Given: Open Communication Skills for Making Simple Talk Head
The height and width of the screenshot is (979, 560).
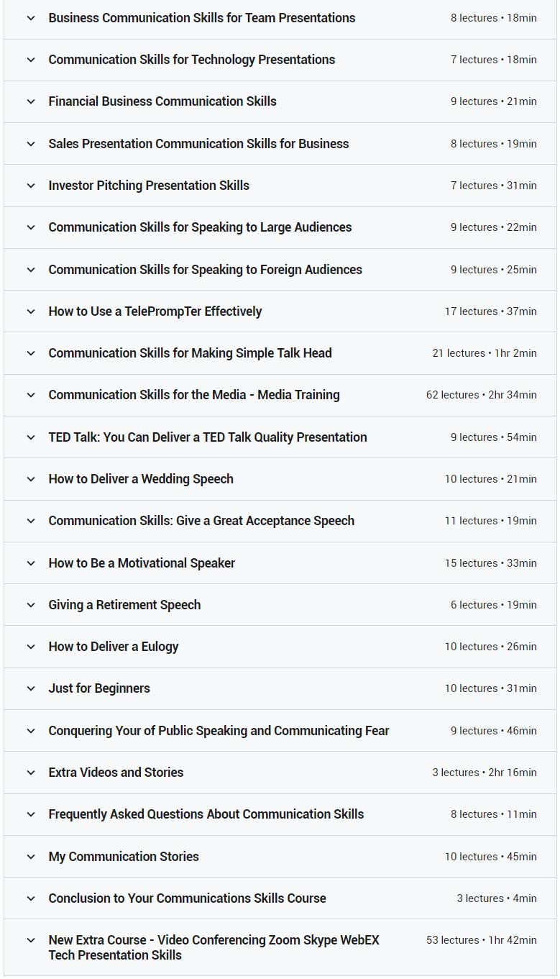Looking at the screenshot, I should (190, 353).
